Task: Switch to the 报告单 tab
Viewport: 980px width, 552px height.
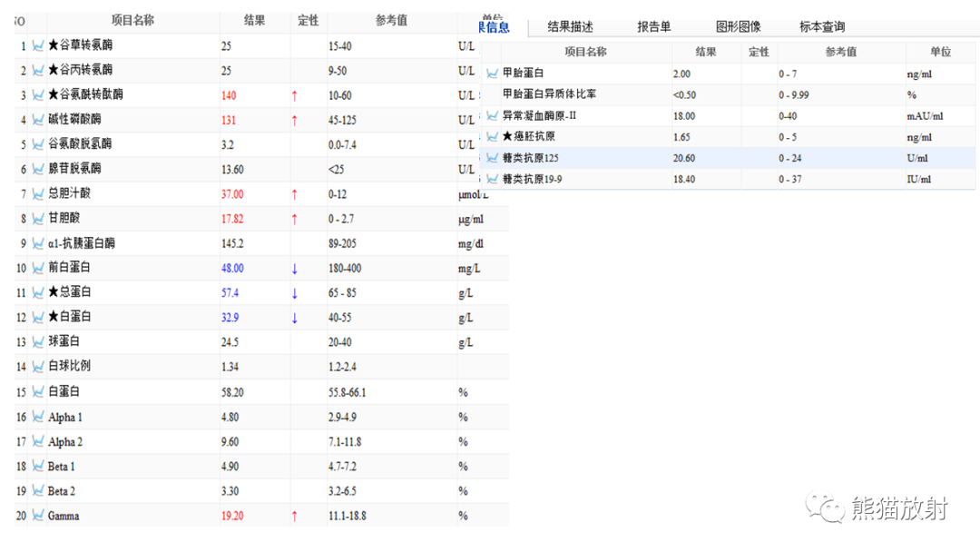Action: click(x=653, y=27)
